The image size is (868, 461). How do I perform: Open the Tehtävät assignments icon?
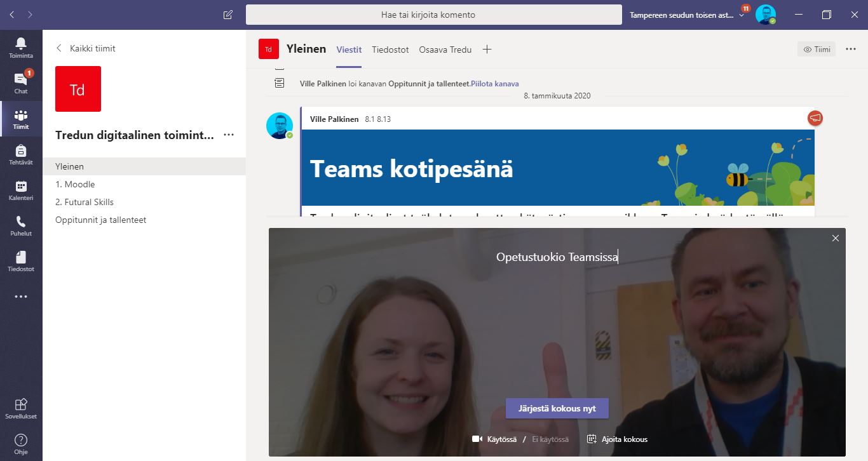pos(21,154)
